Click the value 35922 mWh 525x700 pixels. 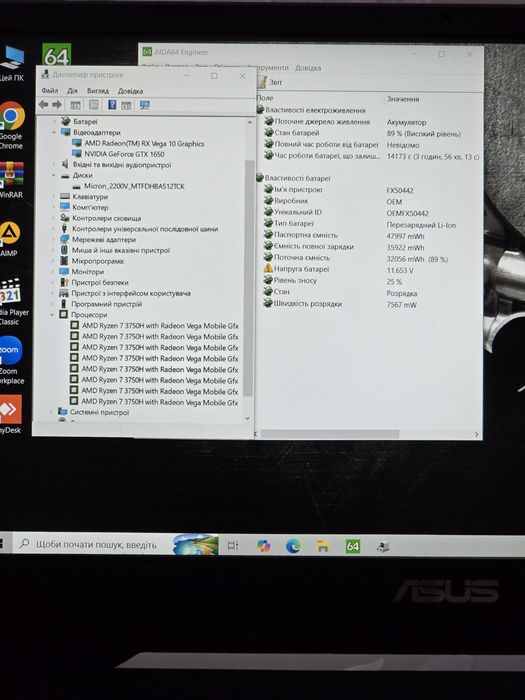405,248
